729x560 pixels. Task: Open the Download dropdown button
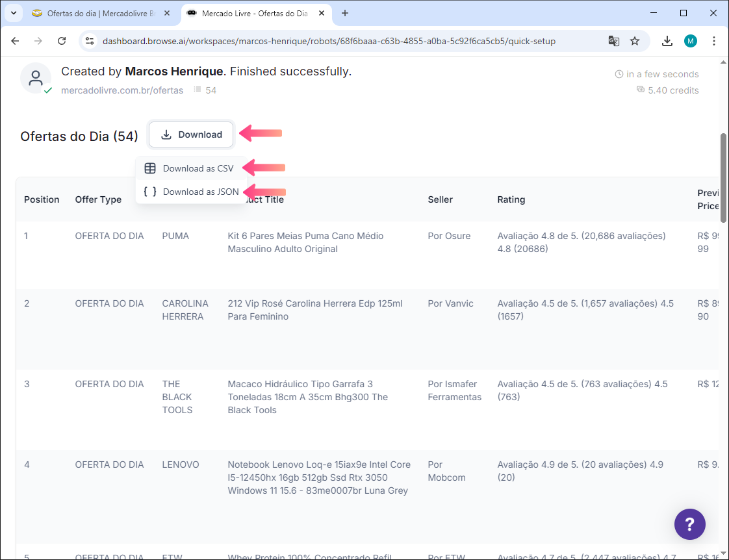(x=191, y=134)
